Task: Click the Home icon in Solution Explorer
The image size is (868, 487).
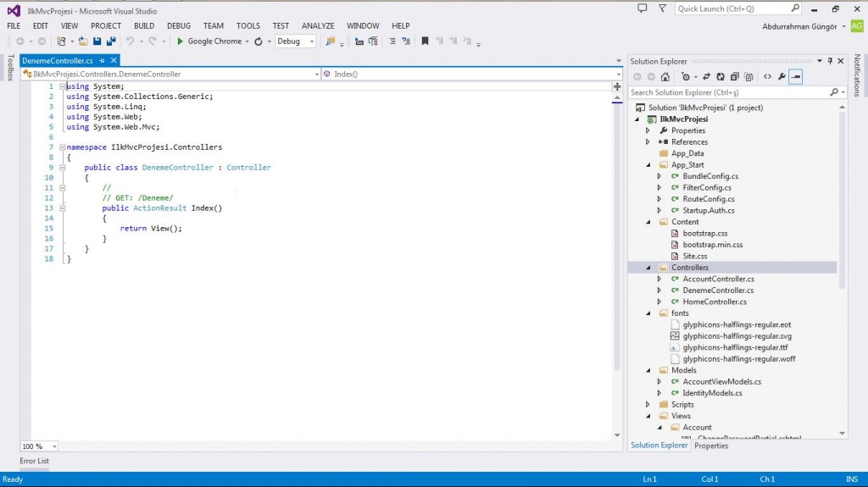Action: pyautogui.click(x=667, y=76)
